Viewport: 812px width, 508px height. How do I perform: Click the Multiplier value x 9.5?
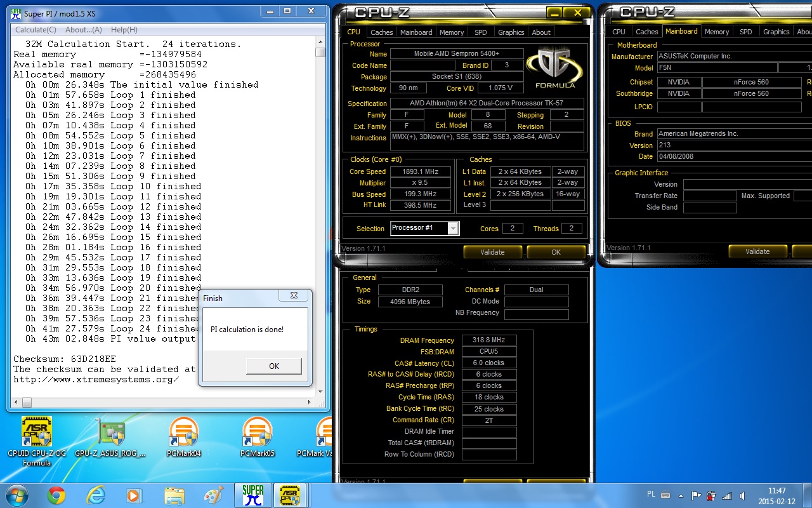[420, 183]
